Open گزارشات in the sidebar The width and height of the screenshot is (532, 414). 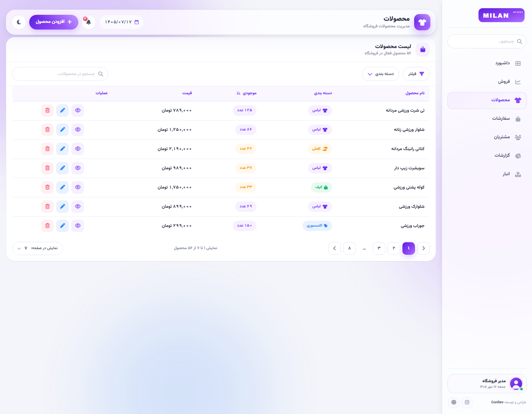click(x=487, y=156)
